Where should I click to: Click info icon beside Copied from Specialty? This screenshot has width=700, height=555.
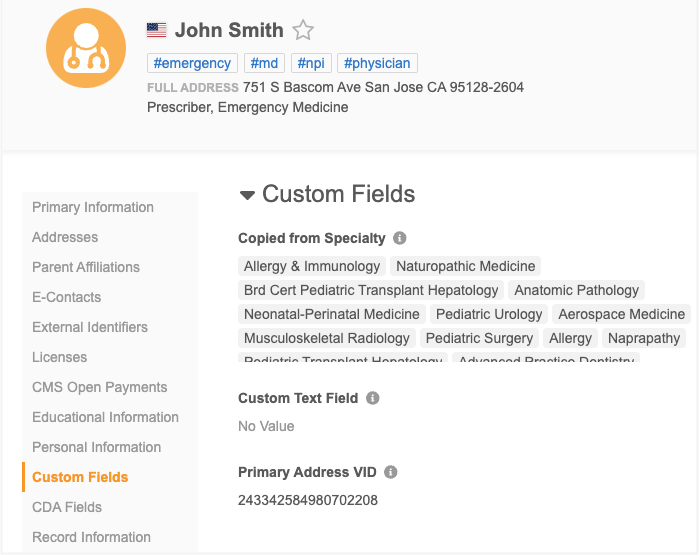[400, 238]
